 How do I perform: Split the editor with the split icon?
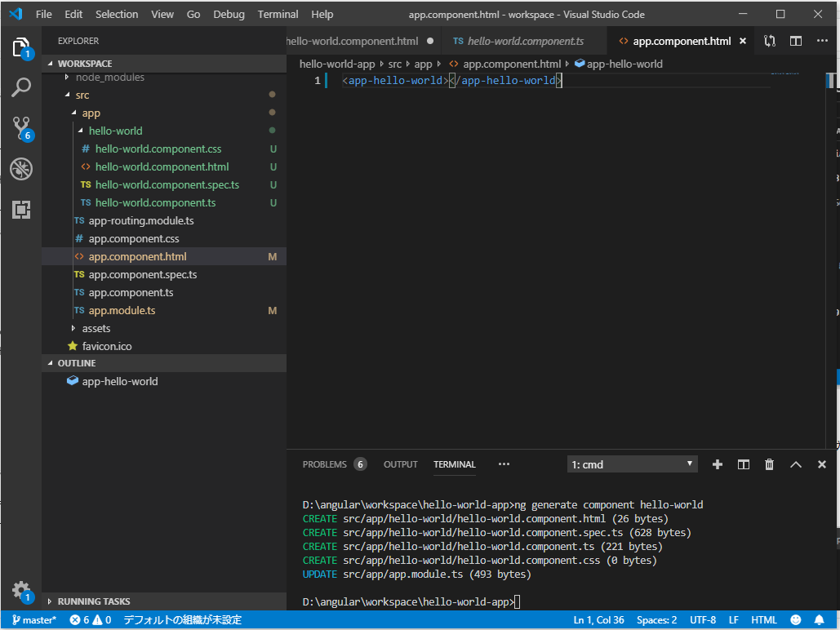(795, 40)
